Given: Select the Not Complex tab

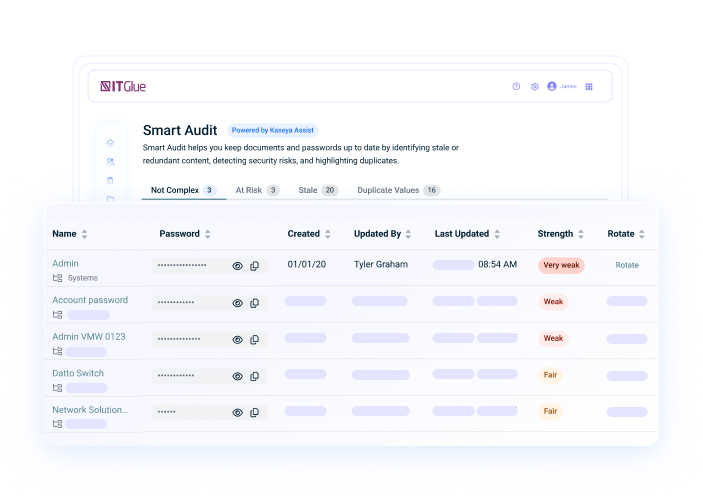Looking at the screenshot, I should point(183,190).
